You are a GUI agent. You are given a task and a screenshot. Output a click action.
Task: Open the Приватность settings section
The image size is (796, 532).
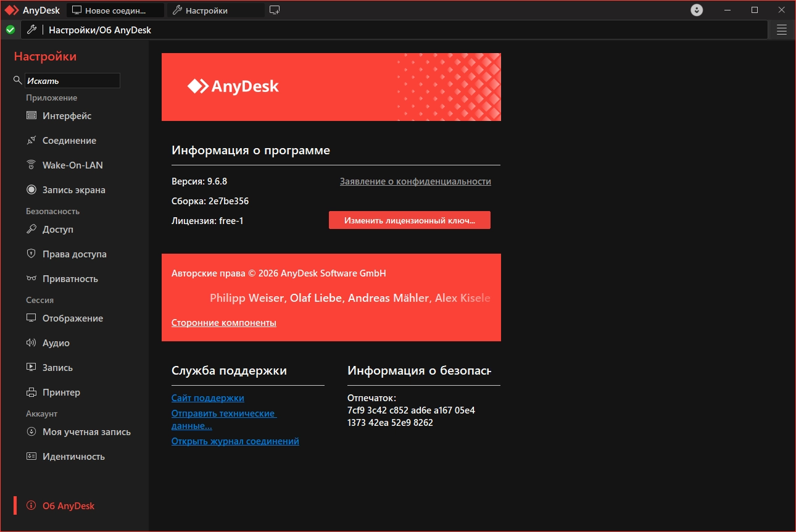70,279
